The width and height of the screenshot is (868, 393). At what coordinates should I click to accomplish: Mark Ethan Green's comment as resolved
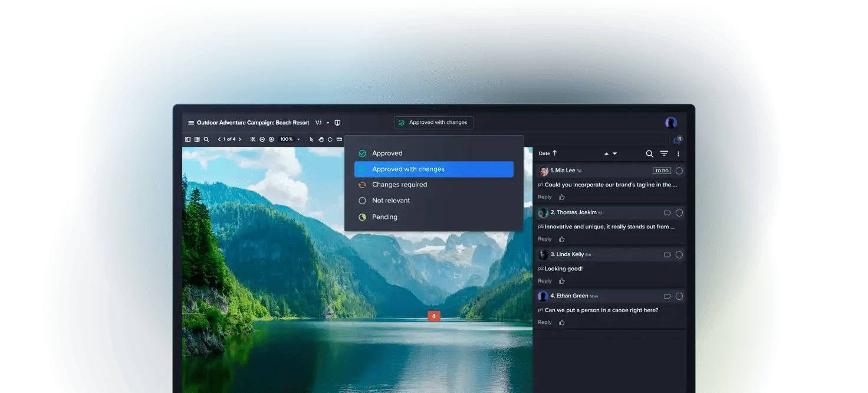pos(679,296)
